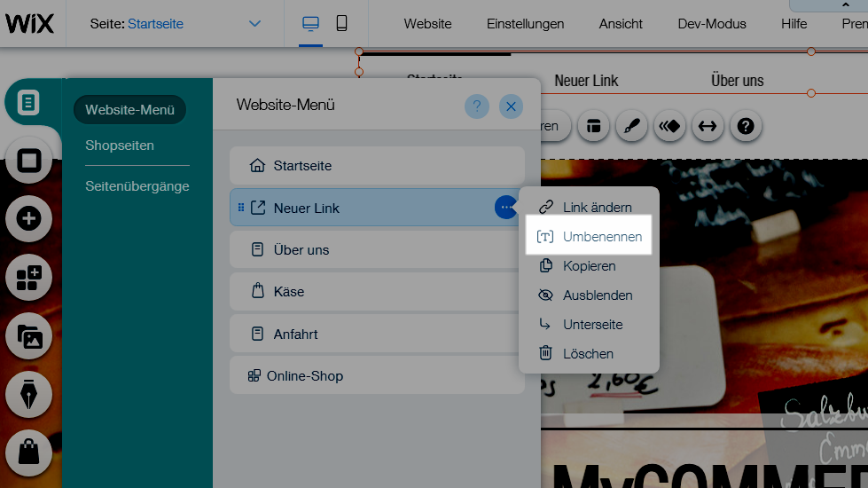
Task: Open the Store shopping bag icon
Action: (x=28, y=453)
